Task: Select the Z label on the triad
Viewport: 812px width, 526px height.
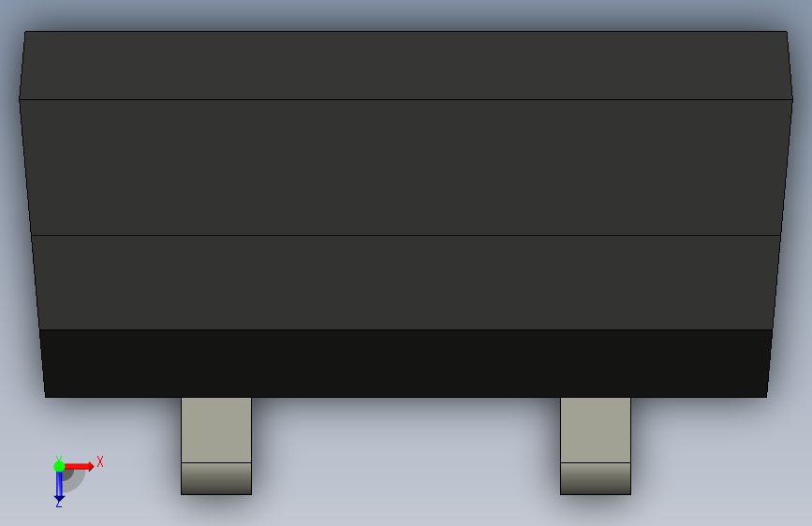Action: click(x=59, y=503)
